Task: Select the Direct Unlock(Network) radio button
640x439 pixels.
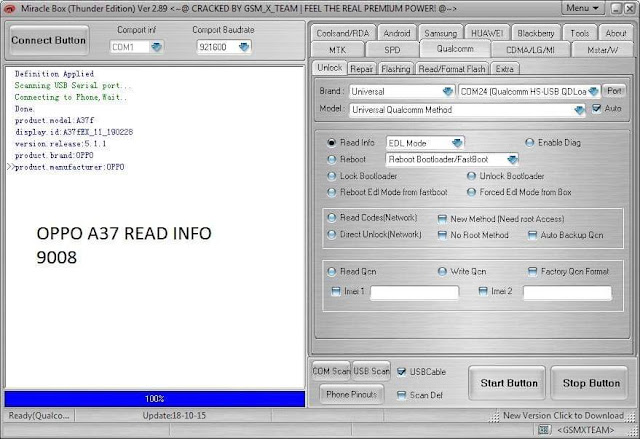Action: (331, 234)
